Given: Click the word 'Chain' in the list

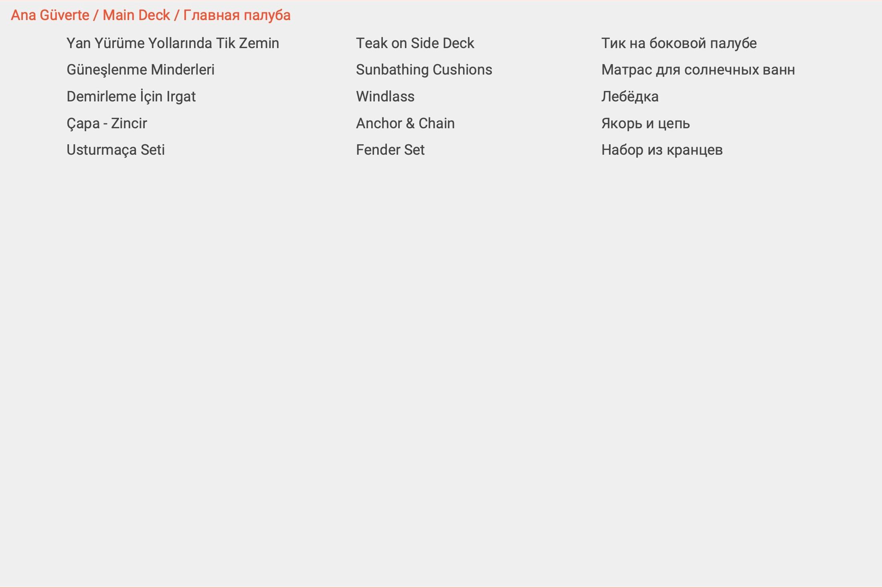Looking at the screenshot, I should (437, 123).
